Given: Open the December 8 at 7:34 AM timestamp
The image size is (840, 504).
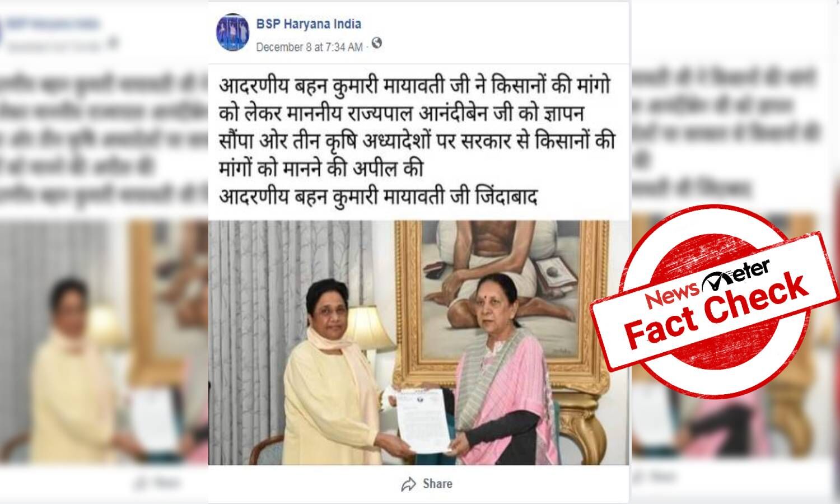Looking at the screenshot, I should tap(309, 47).
